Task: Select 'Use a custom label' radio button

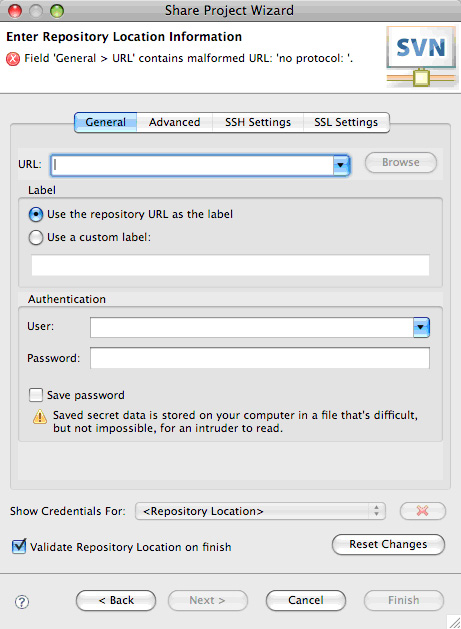Action: pyautogui.click(x=36, y=237)
